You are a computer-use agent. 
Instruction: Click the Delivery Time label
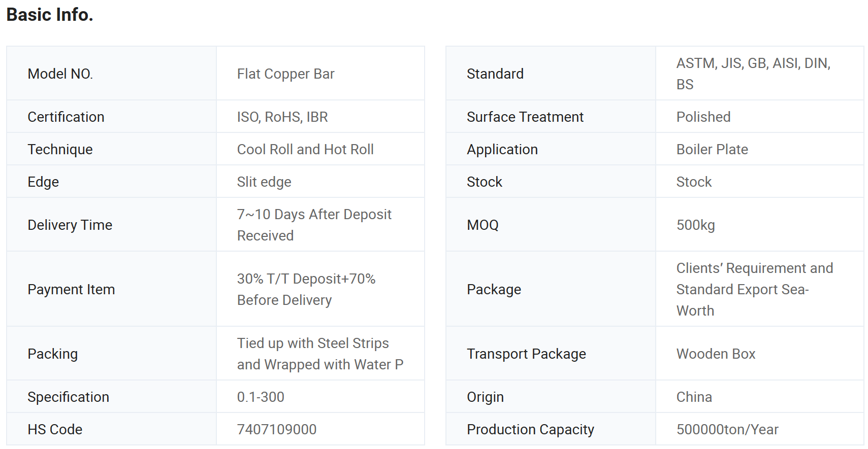coord(70,225)
